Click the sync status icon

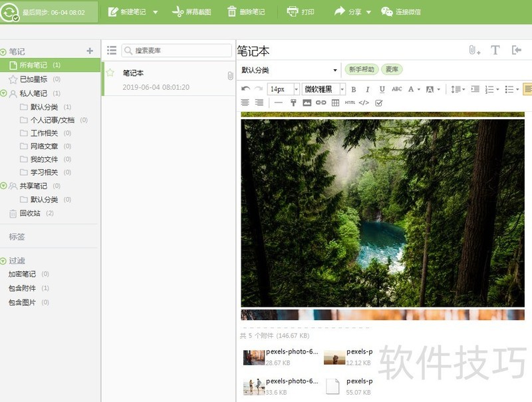pos(9,12)
